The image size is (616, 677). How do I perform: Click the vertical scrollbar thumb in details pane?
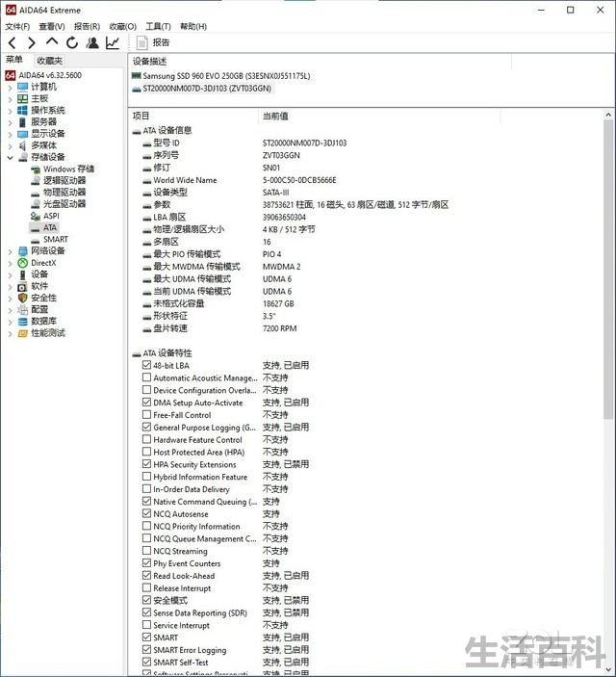click(608, 270)
